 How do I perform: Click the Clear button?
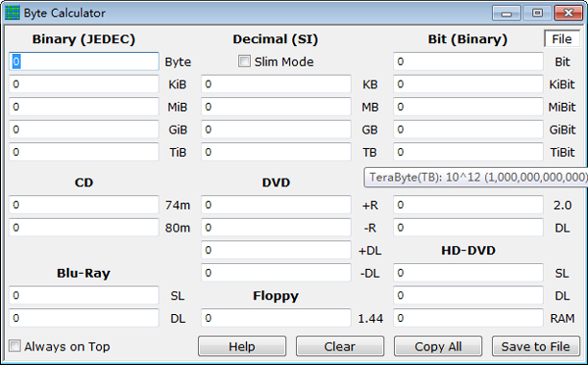coord(340,346)
